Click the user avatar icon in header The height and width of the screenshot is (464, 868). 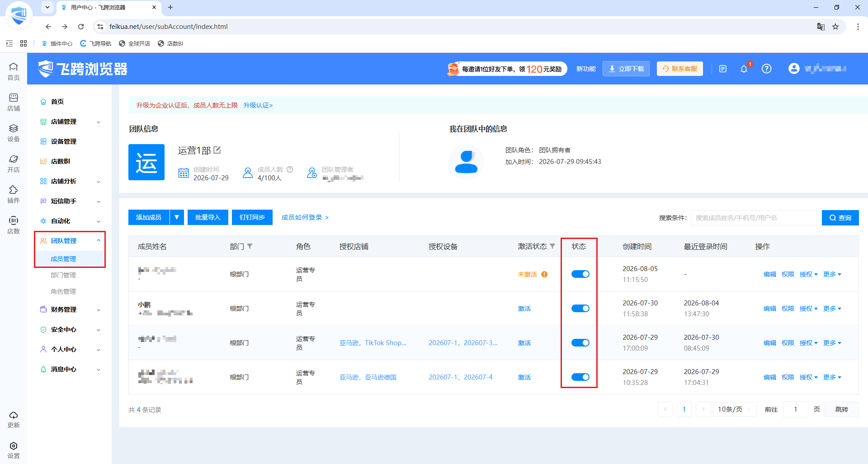pyautogui.click(x=794, y=69)
